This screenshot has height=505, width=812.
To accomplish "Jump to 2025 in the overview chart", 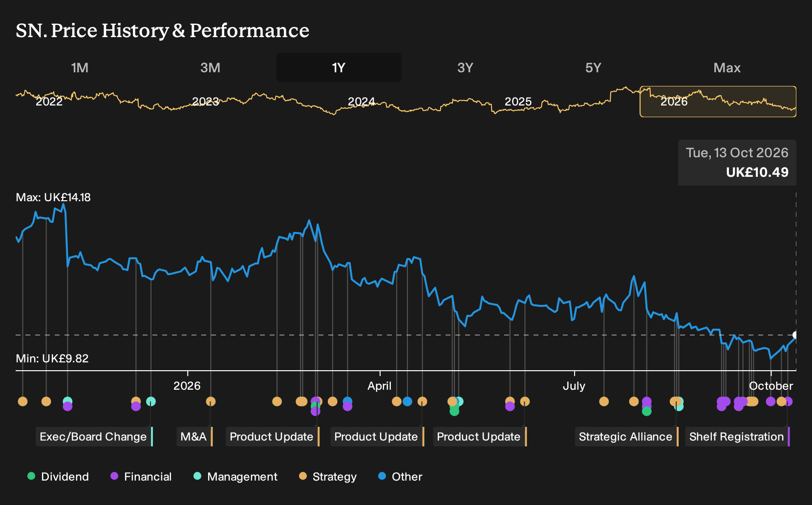I will pyautogui.click(x=518, y=102).
